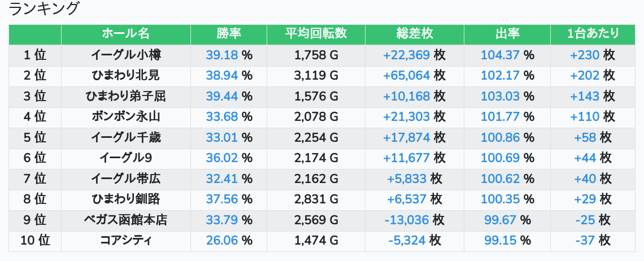Select コアシティ hall name

pos(125,241)
